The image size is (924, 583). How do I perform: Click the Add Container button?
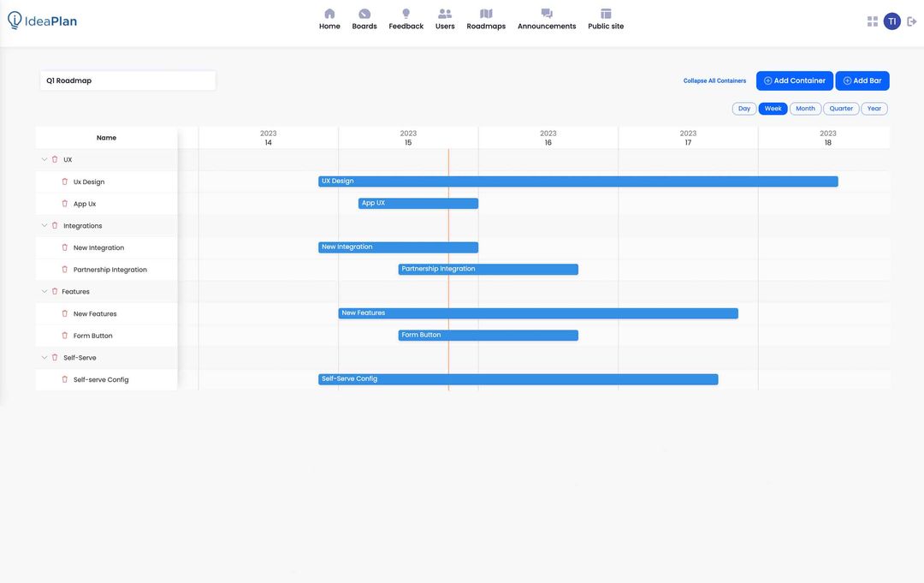(795, 78)
